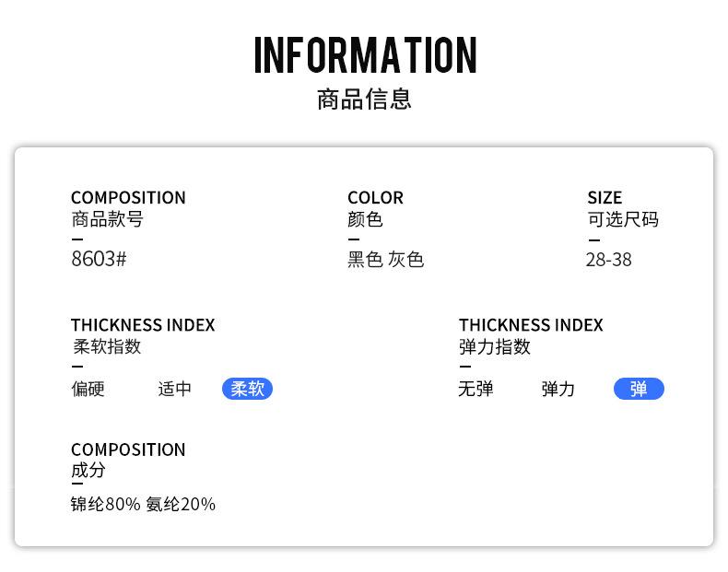
Task: Select the highlighted blue 弹 elasticity pill
Action: point(639,389)
